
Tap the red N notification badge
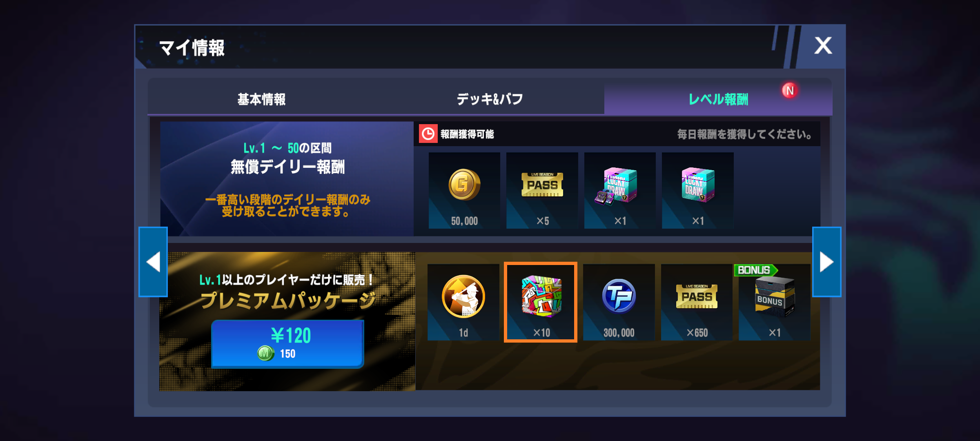point(790,90)
